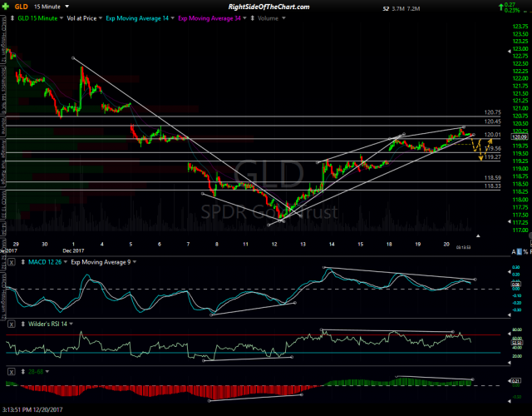Toggle the L log-scale button
Image resolution: width=532 pixels, height=416 pixels.
click(519, 251)
